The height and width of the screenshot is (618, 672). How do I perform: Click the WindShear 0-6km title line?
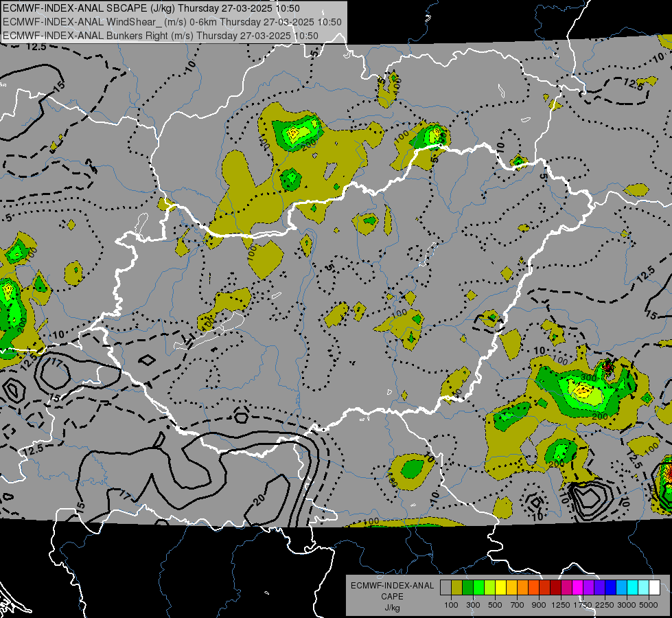[172, 22]
